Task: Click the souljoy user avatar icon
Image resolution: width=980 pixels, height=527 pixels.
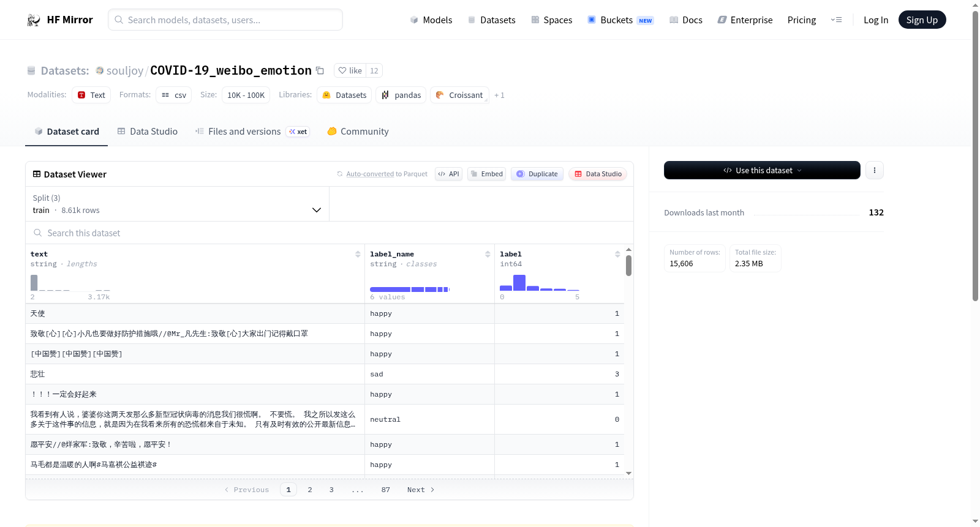Action: click(x=100, y=70)
